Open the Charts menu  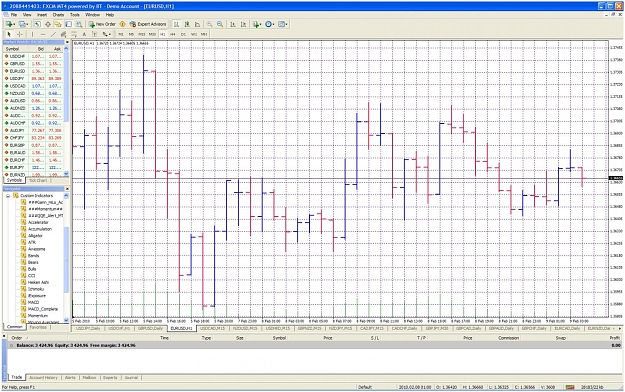[x=58, y=15]
